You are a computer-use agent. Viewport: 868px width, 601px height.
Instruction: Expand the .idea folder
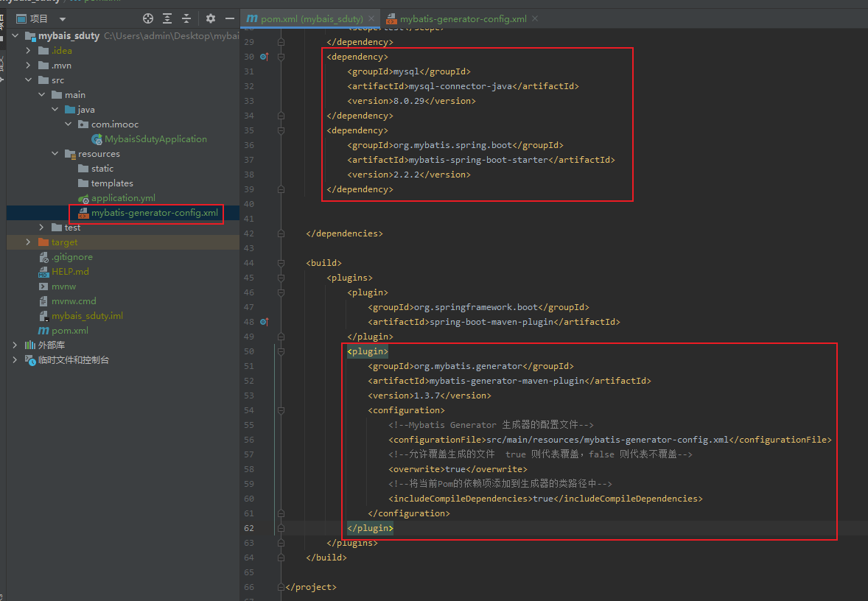point(28,50)
